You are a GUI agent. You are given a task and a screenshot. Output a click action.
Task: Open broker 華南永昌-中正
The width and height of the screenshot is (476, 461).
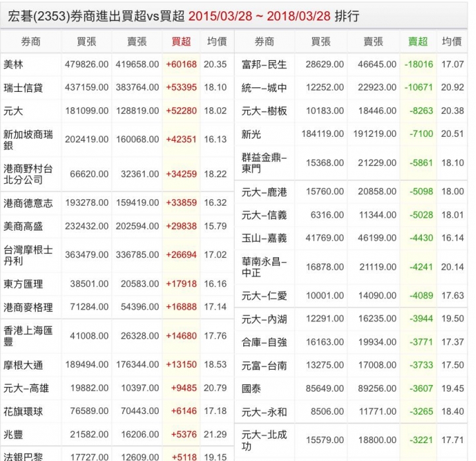(264, 267)
